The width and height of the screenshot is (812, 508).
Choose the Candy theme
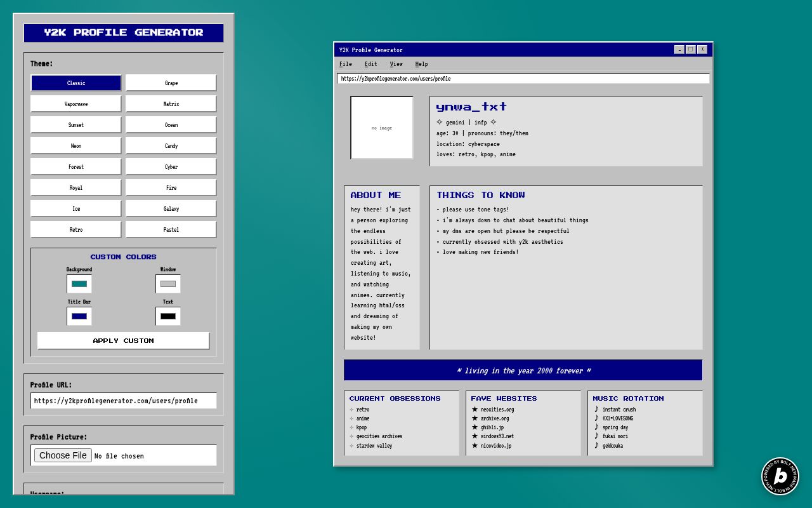(x=171, y=146)
